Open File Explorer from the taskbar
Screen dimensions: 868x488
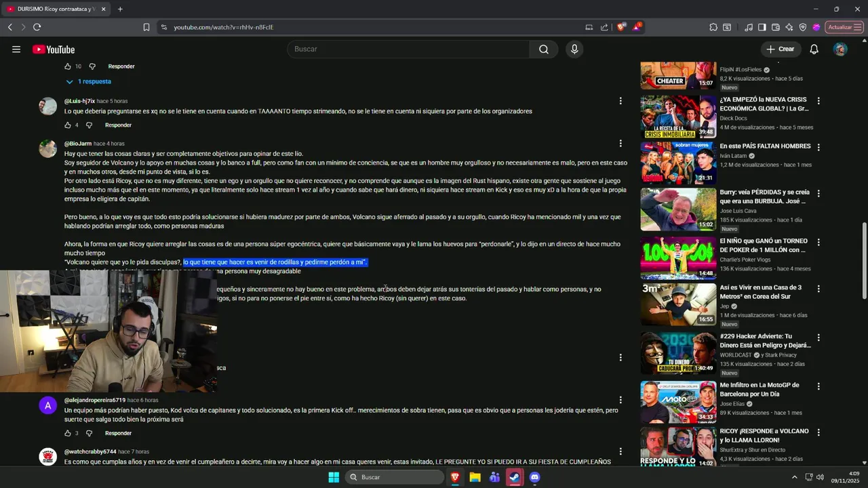pyautogui.click(x=475, y=477)
